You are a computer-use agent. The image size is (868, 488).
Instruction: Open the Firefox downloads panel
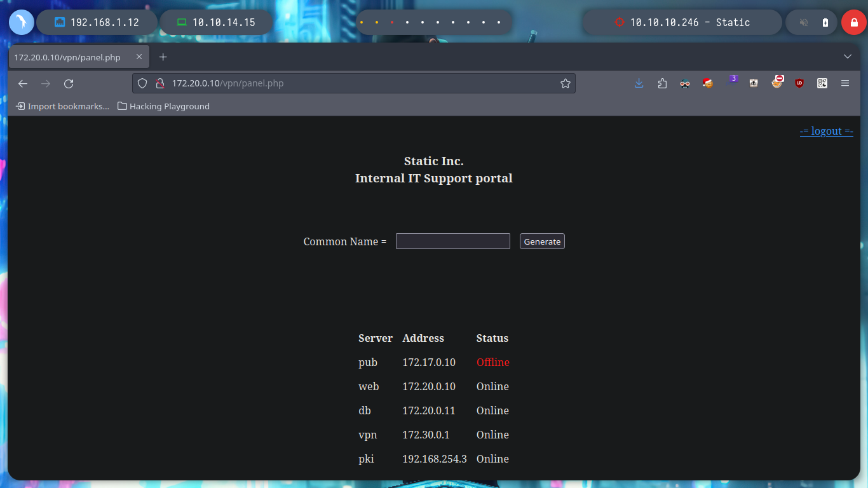(x=639, y=83)
